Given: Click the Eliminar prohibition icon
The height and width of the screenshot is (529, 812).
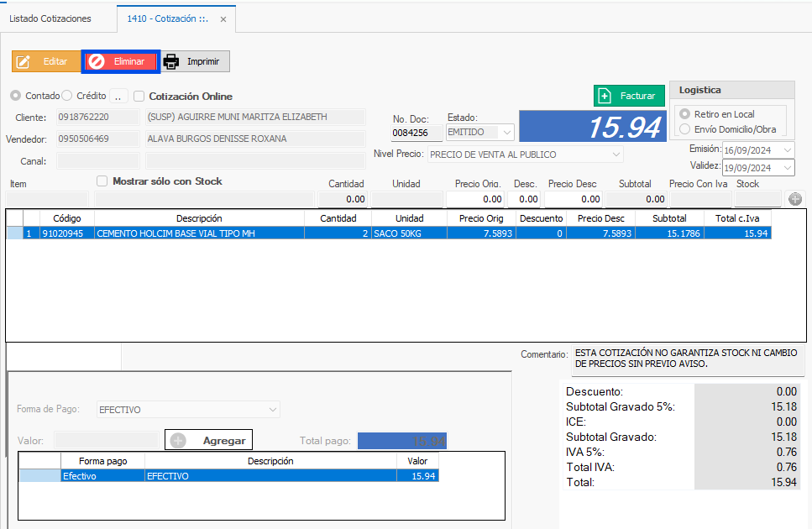Looking at the screenshot, I should 97,61.
